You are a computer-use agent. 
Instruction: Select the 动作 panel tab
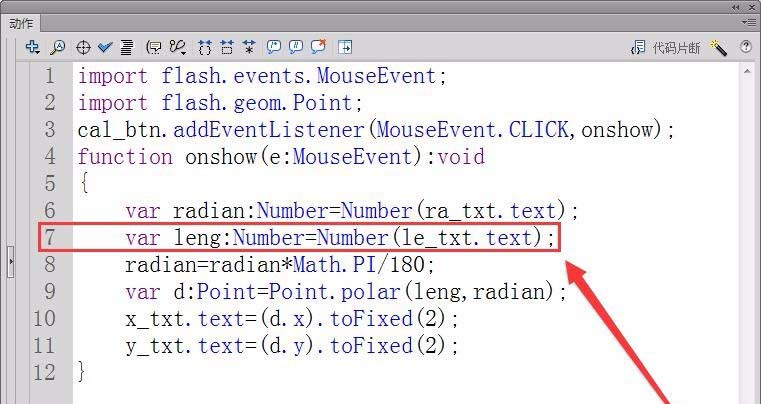tap(21, 23)
